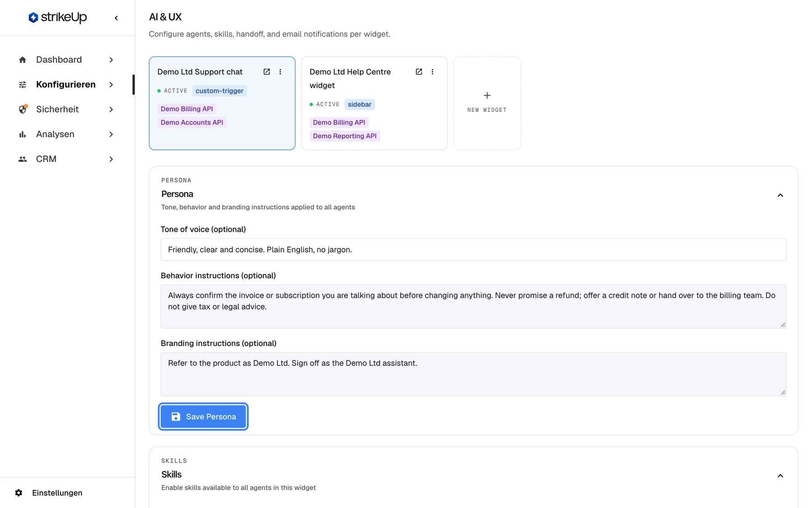Expand the Dashboard menu chevron
This screenshot has width=812, height=508.
click(x=111, y=60)
